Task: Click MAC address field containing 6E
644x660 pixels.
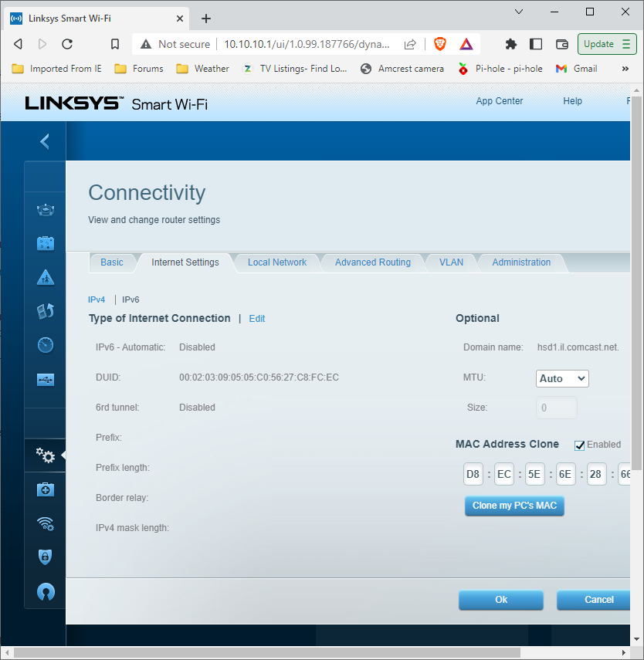Action: (566, 474)
